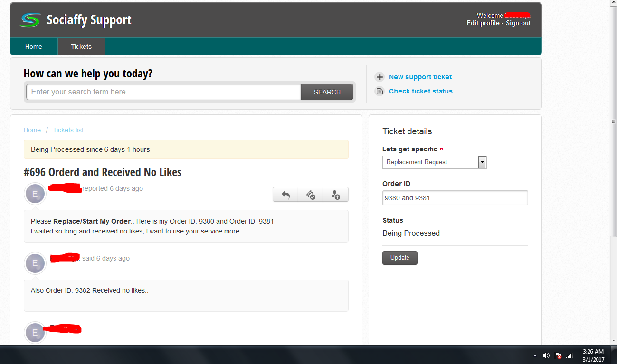Click the document icon beside Check ticket status
The image size is (617, 364).
[380, 91]
